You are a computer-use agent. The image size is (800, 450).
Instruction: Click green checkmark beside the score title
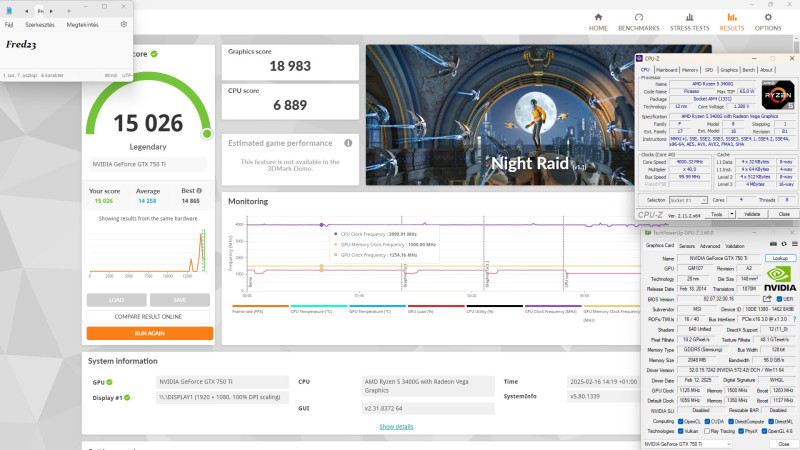[154, 54]
